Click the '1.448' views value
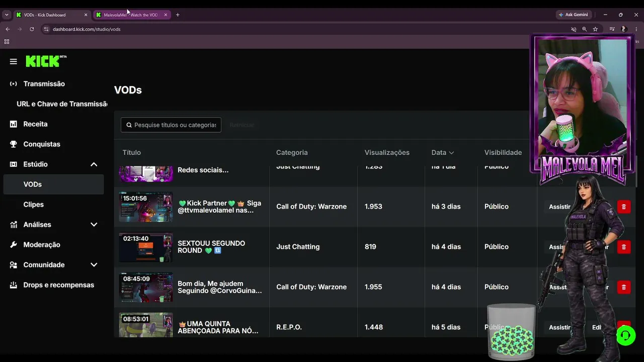Screen dimensions: 644x362 click(374, 327)
